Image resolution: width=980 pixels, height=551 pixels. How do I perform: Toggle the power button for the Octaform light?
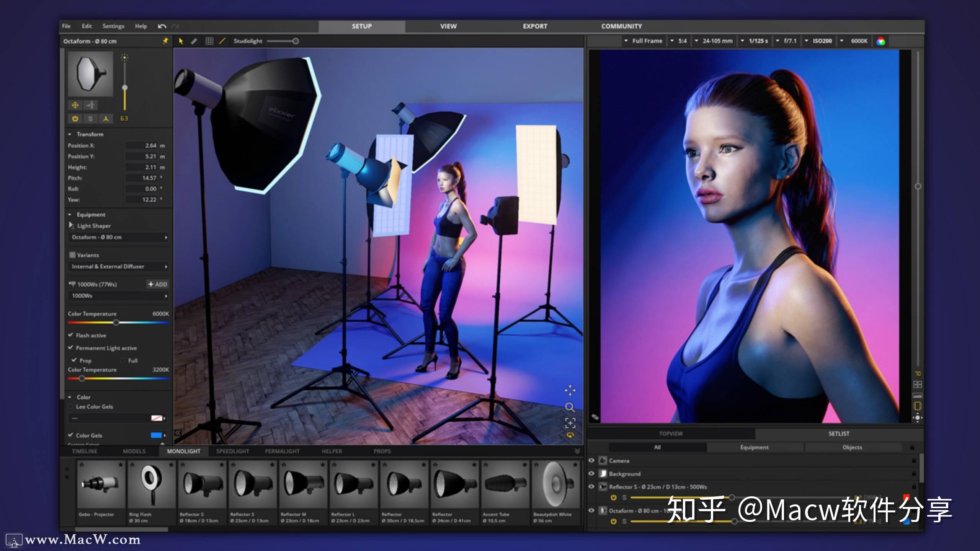click(75, 119)
